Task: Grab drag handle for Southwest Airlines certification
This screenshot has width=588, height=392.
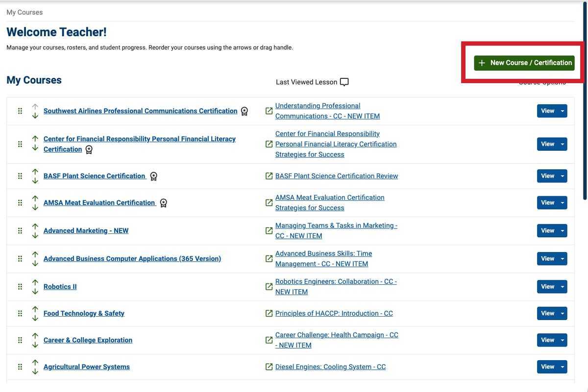Action: 20,111
